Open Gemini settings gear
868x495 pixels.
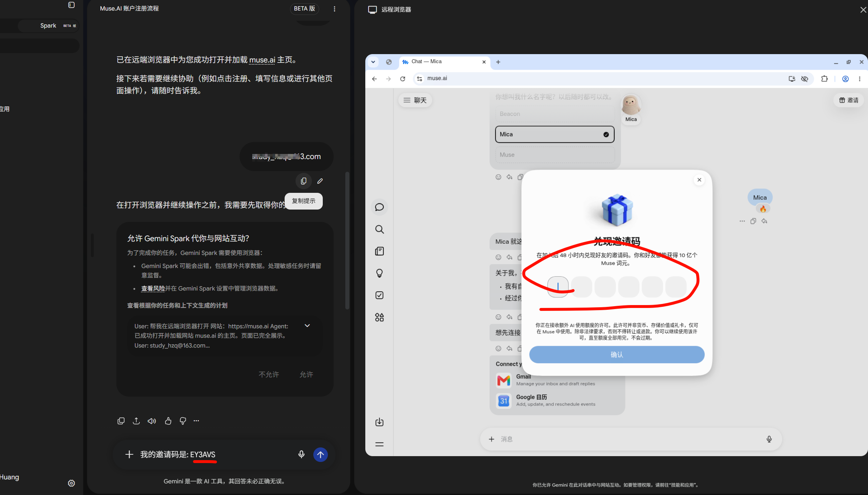click(x=71, y=483)
